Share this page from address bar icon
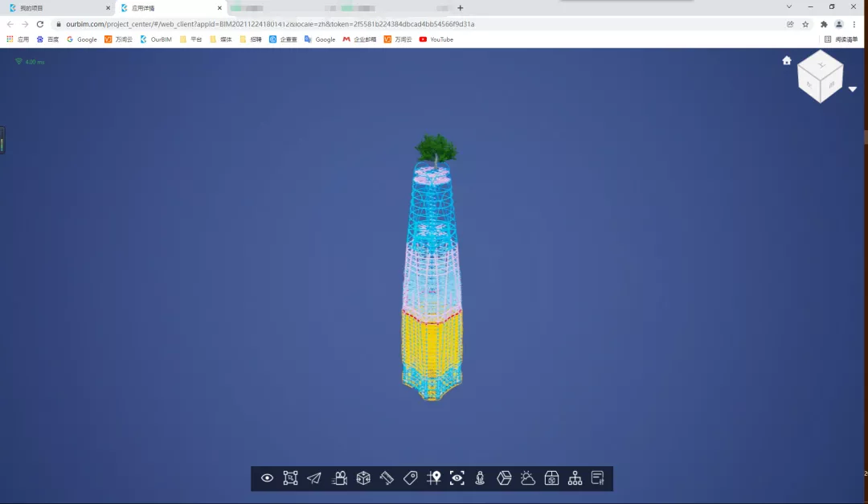The image size is (868, 504). click(790, 24)
